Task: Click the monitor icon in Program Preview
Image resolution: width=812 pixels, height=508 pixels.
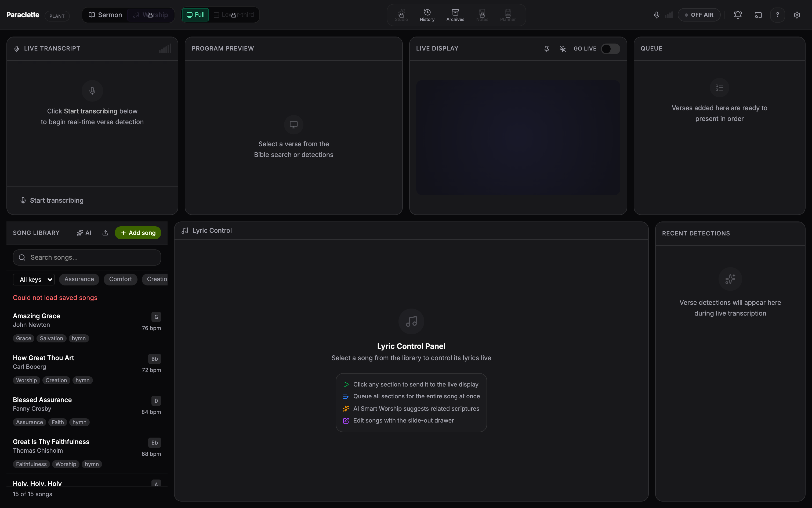Action: pyautogui.click(x=293, y=125)
